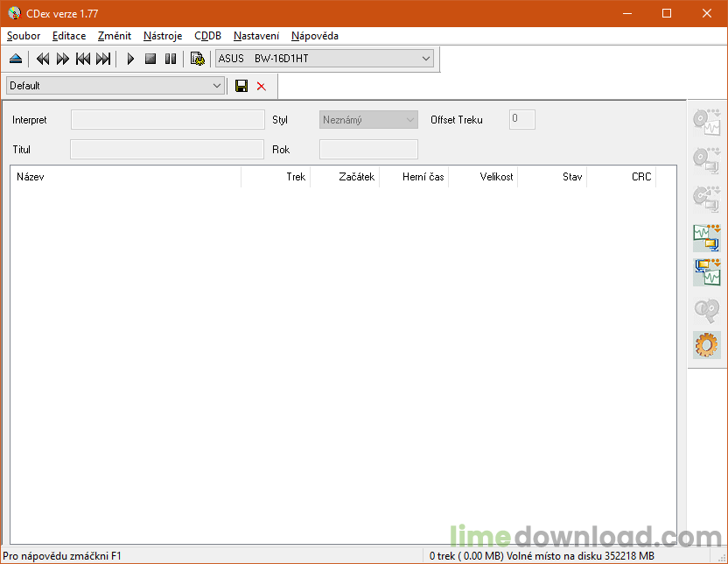Click the Začátek column header
The image size is (728, 564).
tap(345, 177)
